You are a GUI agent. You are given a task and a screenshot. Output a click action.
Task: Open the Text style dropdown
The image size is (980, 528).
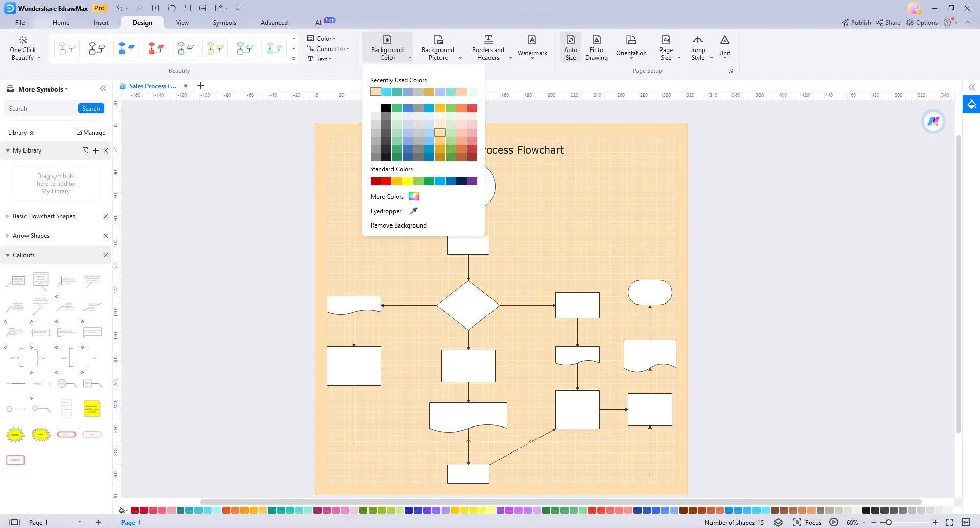point(320,59)
